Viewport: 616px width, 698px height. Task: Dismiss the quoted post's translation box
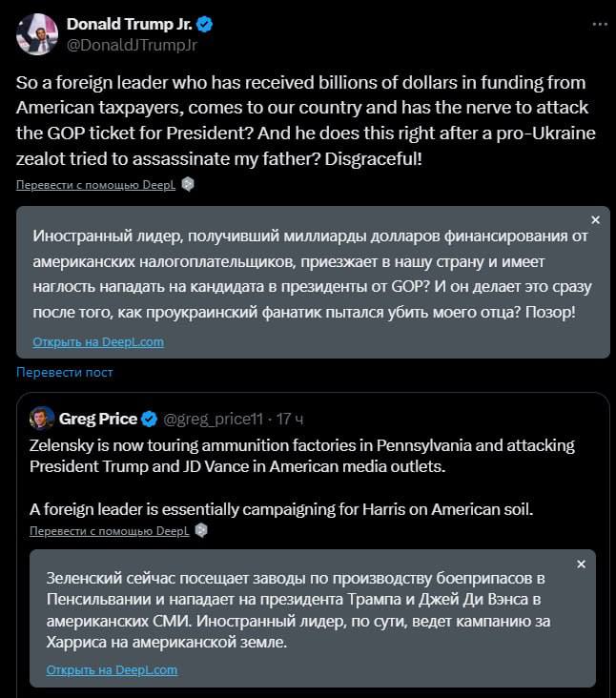(582, 564)
